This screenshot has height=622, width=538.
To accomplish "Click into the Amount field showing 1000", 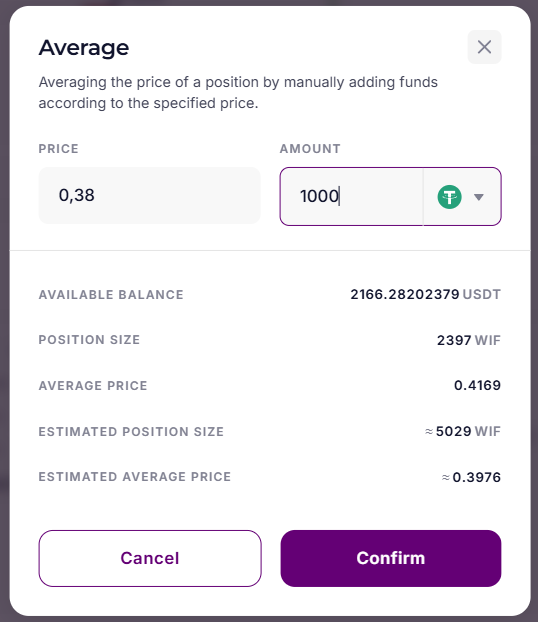I will pyautogui.click(x=352, y=196).
